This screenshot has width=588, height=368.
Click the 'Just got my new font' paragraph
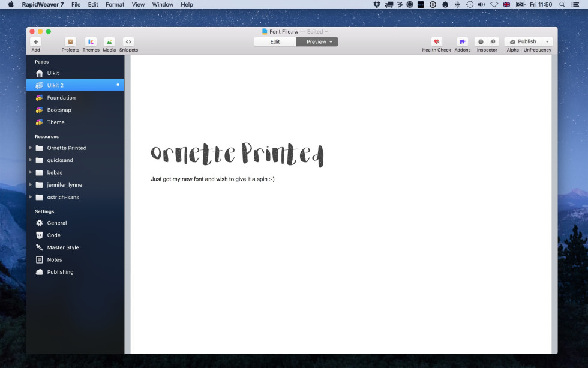click(212, 179)
